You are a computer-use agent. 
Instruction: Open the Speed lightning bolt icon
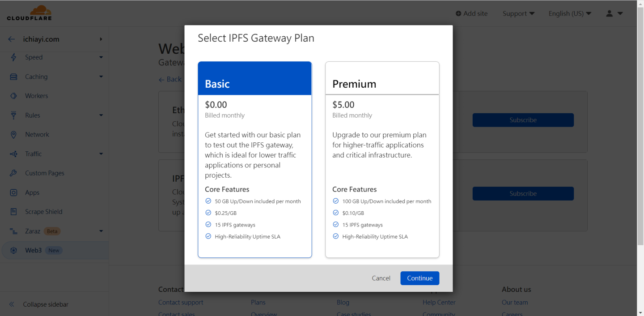pos(13,57)
